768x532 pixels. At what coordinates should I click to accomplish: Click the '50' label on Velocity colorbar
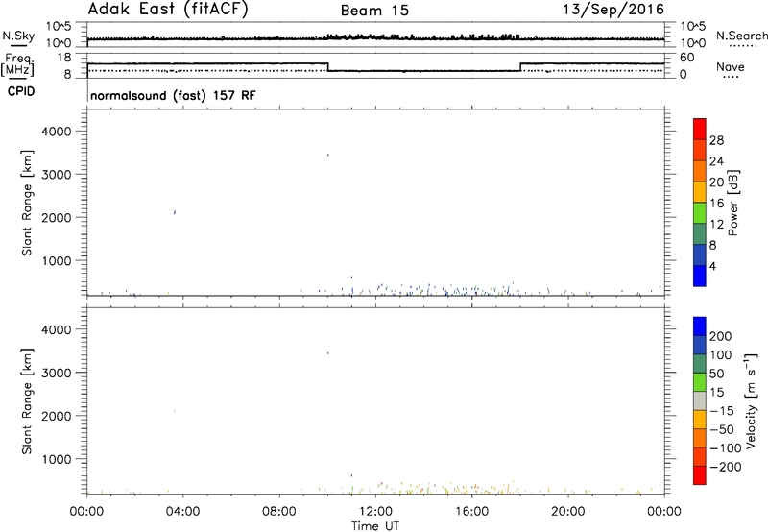coord(716,374)
